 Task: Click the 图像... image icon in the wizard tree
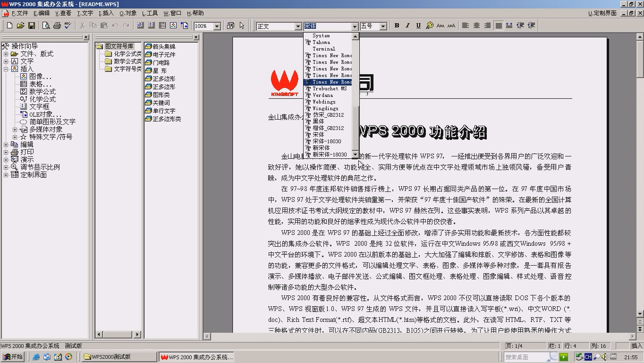coord(24,76)
